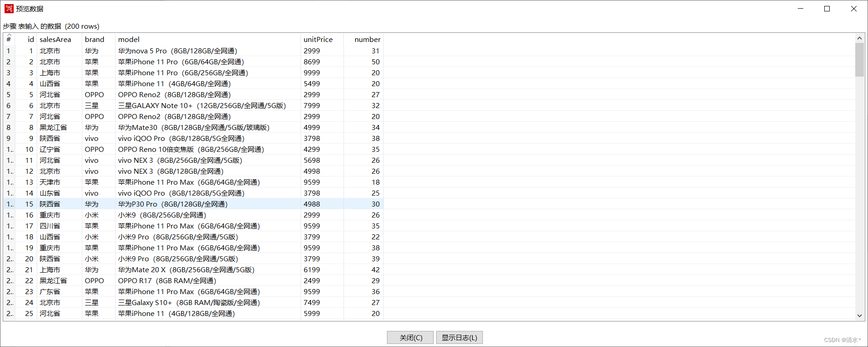
Task: Click unitPrice value 4999
Action: coord(312,127)
